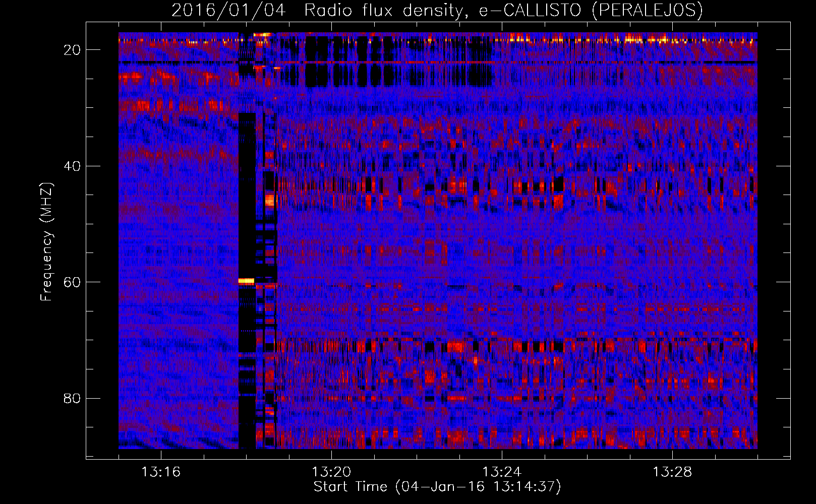Select the 60 frequency tick label
Screen dimensions: 816x504
tap(73, 282)
